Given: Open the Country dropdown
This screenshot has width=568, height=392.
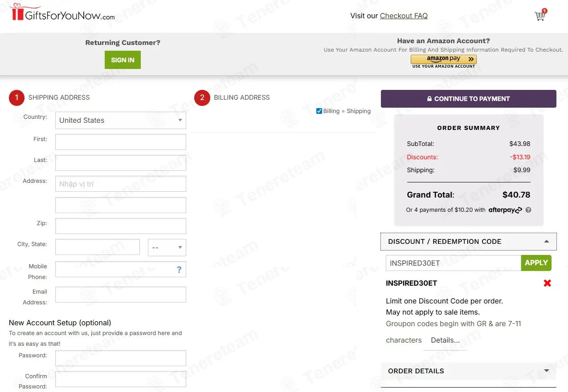Looking at the screenshot, I should [121, 120].
